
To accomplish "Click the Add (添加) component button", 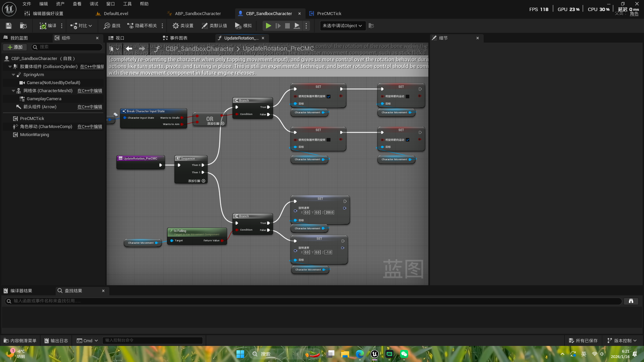I will pyautogui.click(x=15, y=47).
